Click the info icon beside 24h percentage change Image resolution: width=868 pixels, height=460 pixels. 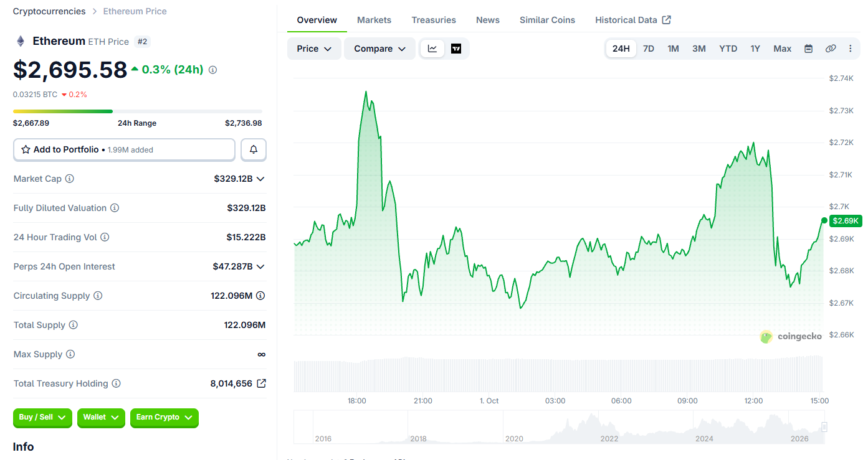click(x=212, y=70)
